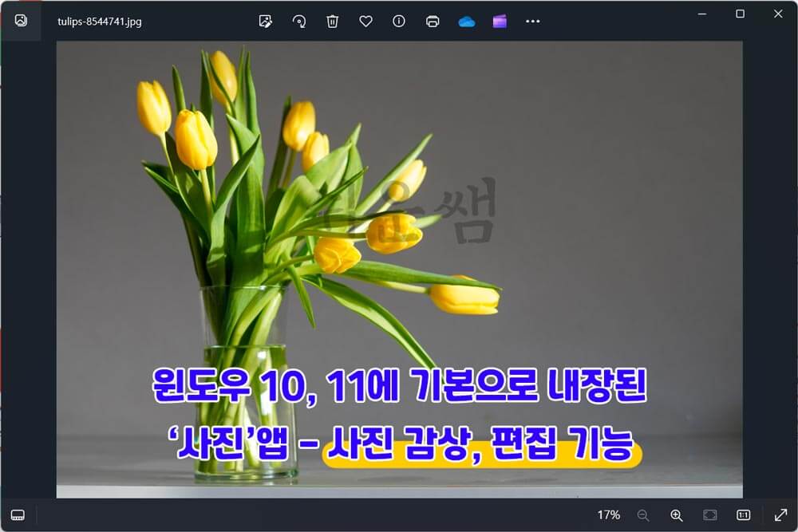The image size is (798, 532).
Task: Open the Photos gallery icon
Action: click(20, 22)
